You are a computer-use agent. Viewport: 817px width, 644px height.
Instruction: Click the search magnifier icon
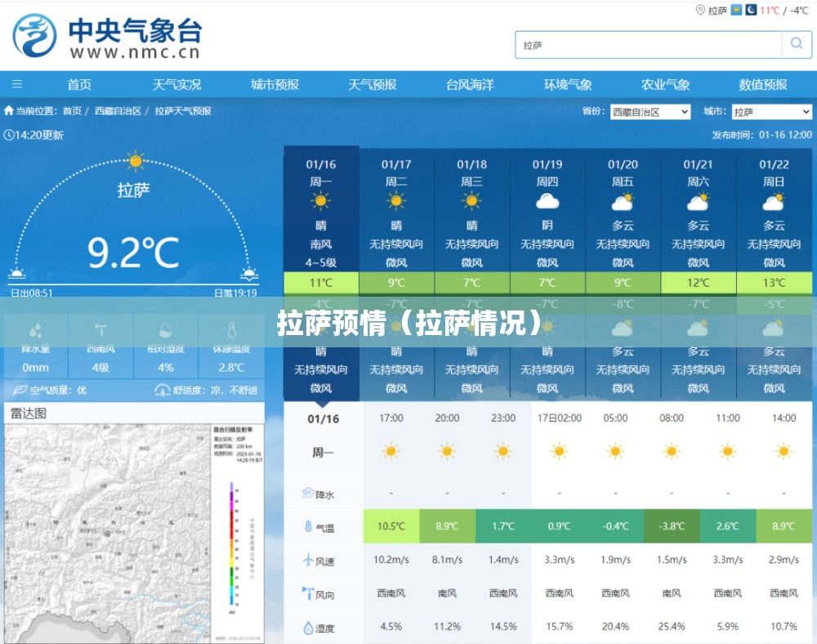pyautogui.click(x=796, y=44)
